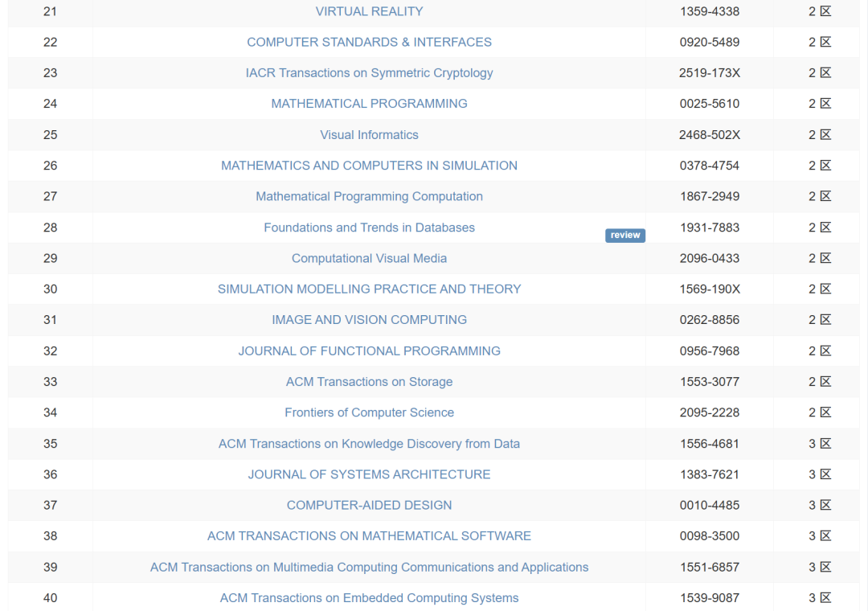Open ACM TRANSACTIONS ON MATHEMATICAL SOFTWARE

369,536
